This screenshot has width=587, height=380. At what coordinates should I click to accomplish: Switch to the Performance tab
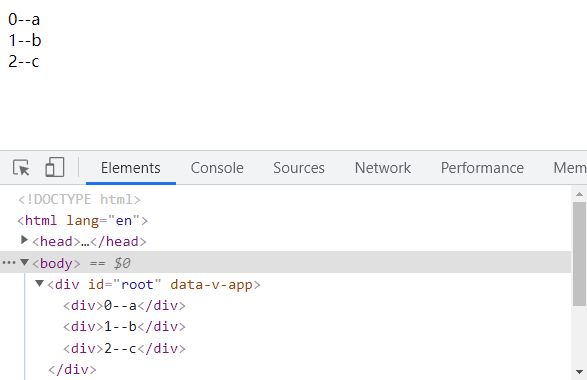pyautogui.click(x=482, y=168)
